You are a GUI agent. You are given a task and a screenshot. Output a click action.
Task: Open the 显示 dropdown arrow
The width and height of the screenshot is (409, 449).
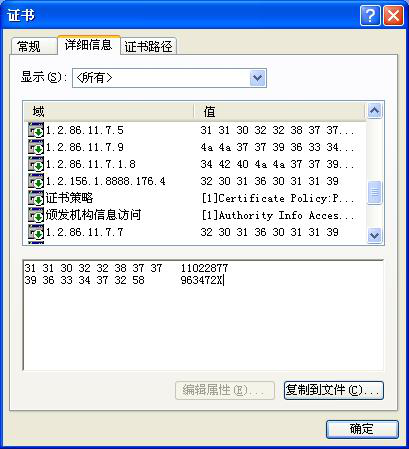coord(258,78)
